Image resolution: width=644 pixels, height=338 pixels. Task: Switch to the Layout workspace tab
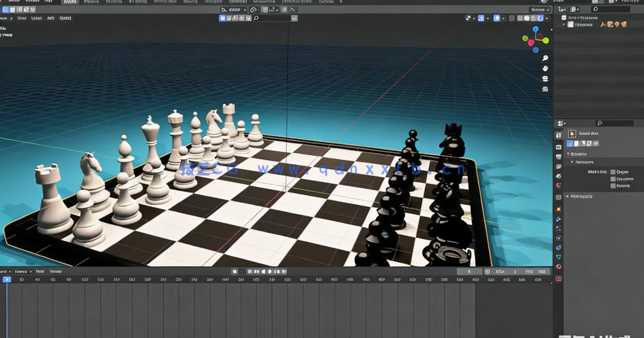69,2
